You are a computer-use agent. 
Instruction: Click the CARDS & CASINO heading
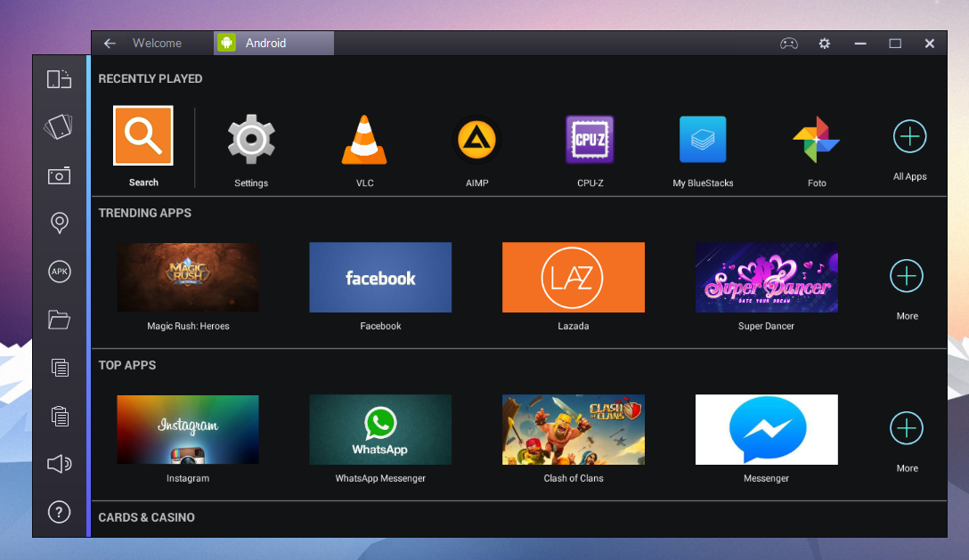point(146,517)
